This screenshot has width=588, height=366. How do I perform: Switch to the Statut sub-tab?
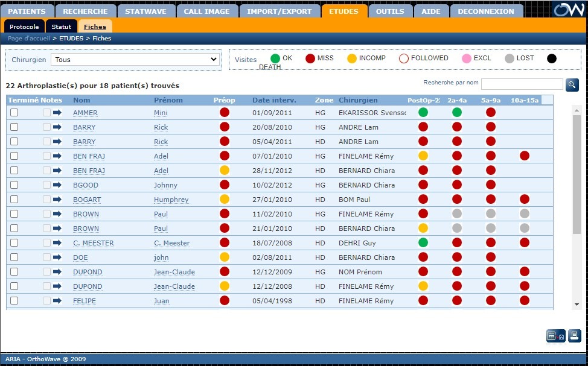(62, 27)
